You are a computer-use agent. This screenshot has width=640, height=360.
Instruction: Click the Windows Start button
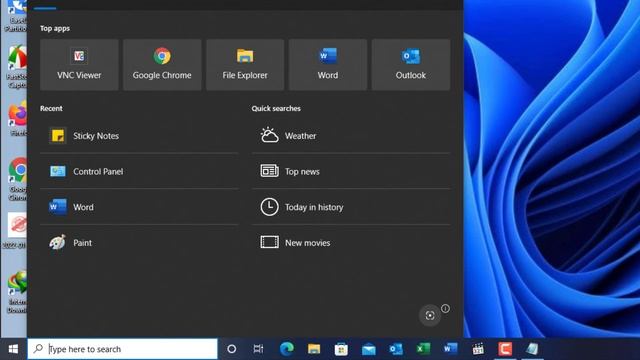(x=13, y=349)
